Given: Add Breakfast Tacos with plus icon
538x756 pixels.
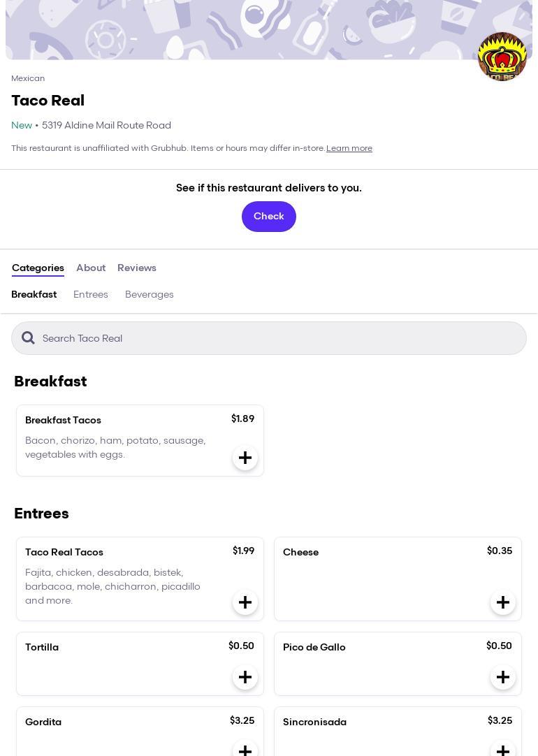Looking at the screenshot, I should pyautogui.click(x=245, y=458).
